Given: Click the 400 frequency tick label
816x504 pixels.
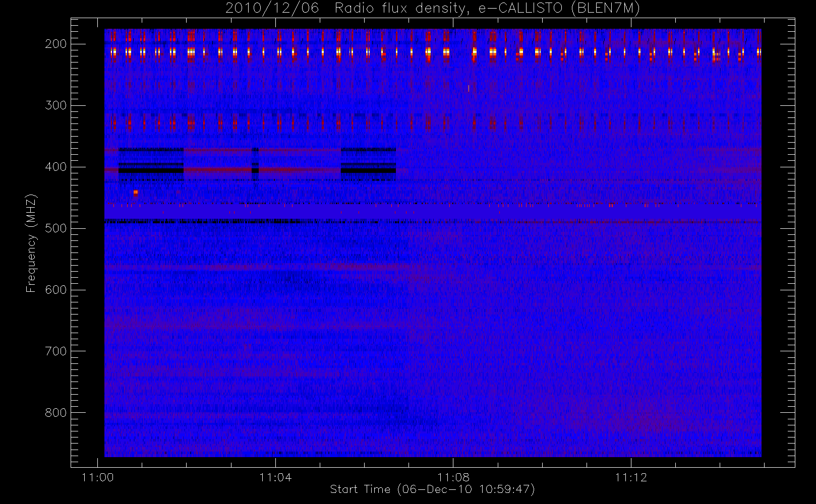Looking at the screenshot, I should [56, 167].
